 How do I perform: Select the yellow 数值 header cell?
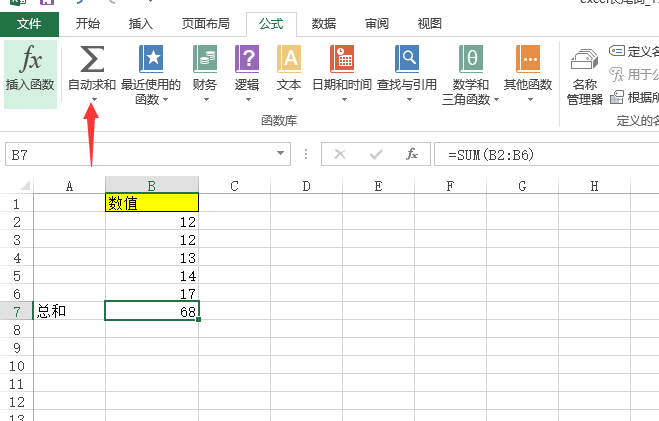152,203
